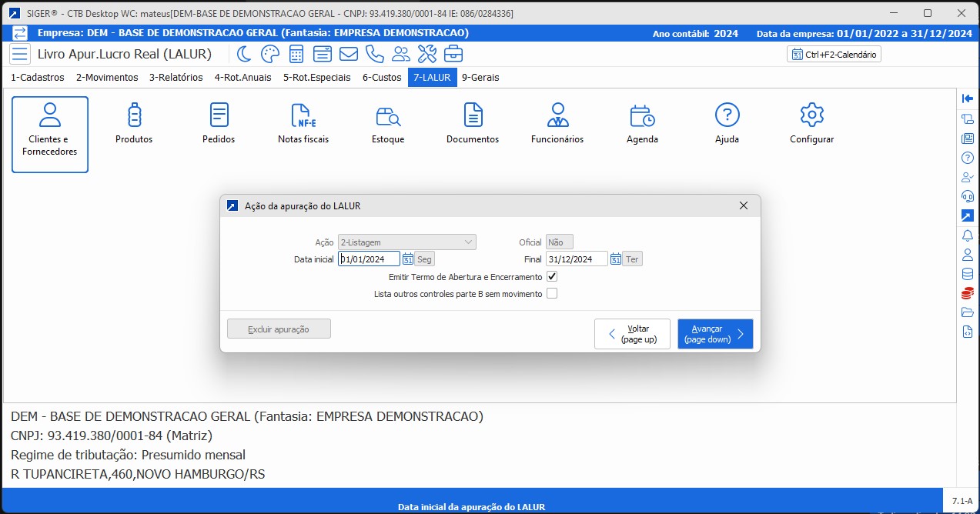Screen dimensions: 980x514
Task: Click the Voltar button
Action: pyautogui.click(x=631, y=334)
